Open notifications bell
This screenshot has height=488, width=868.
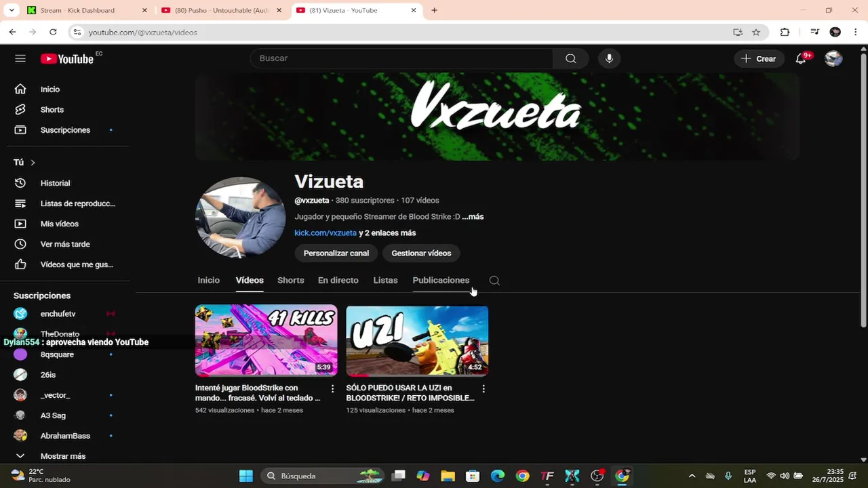click(x=801, y=58)
